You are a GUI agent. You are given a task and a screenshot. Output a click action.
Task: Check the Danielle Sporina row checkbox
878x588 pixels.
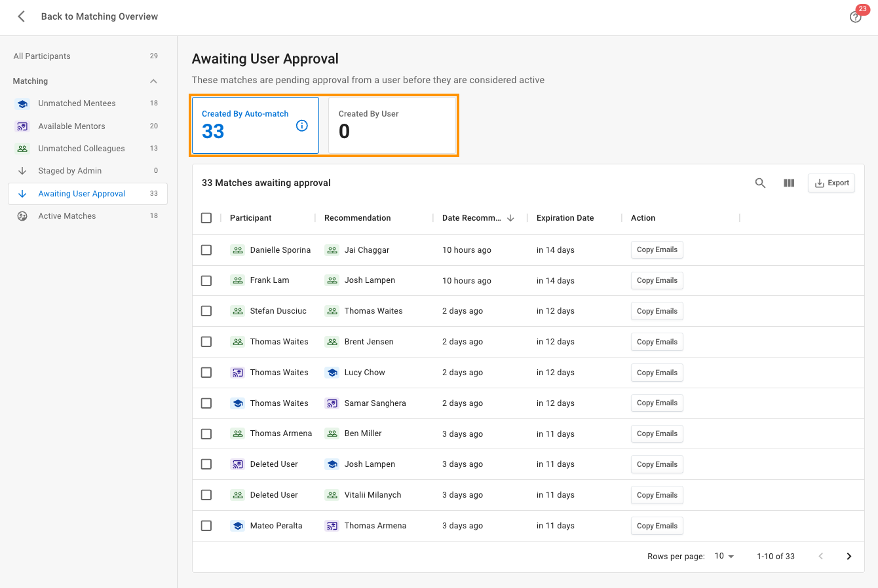point(206,250)
